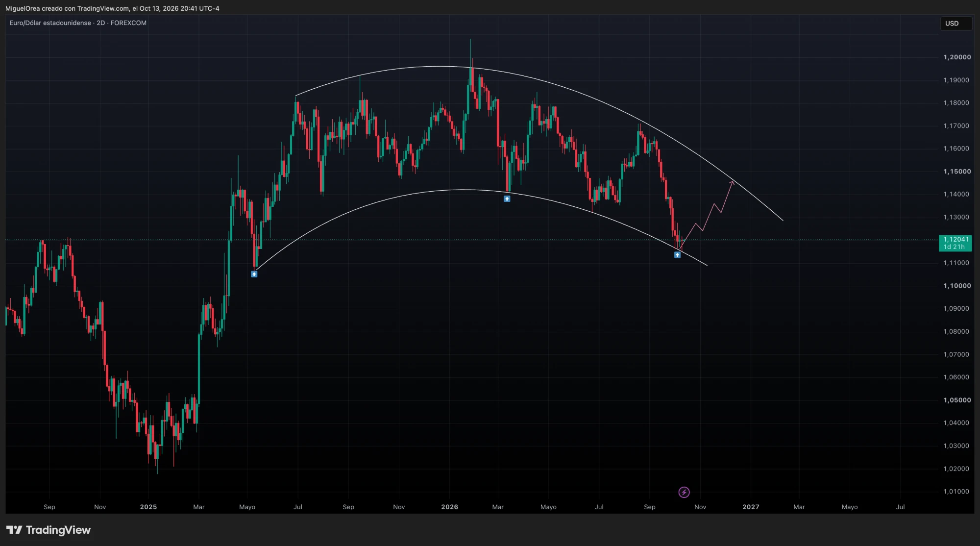Click the MiguelOrea creado con TradingView header text
This screenshot has height=546, width=980.
(x=112, y=8)
